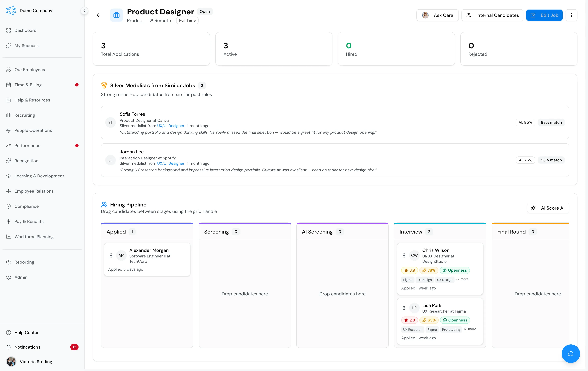Click Chris Wilson's drag grip handle
Screen dimensions: 588x371
pos(404,255)
